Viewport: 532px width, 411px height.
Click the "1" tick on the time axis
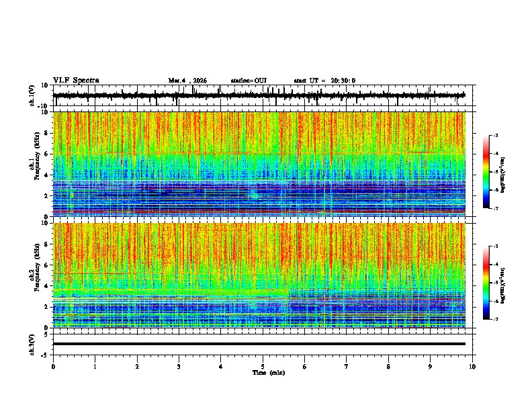tap(95, 367)
